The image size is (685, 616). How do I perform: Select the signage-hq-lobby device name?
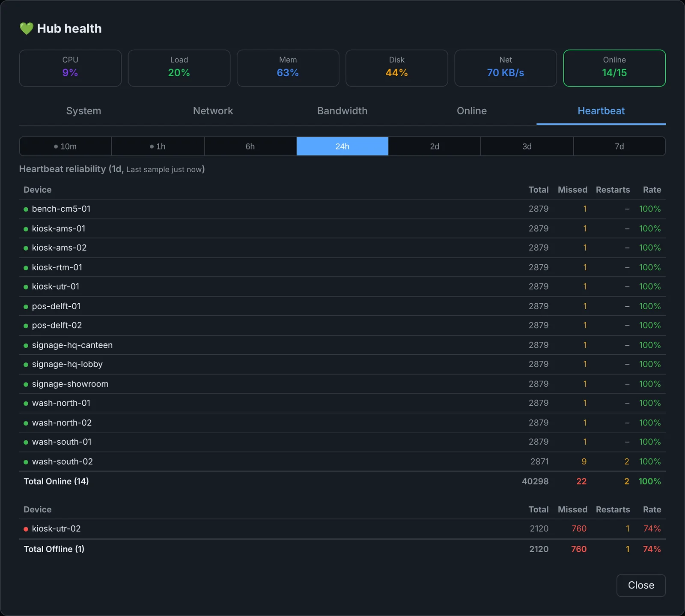[67, 365]
